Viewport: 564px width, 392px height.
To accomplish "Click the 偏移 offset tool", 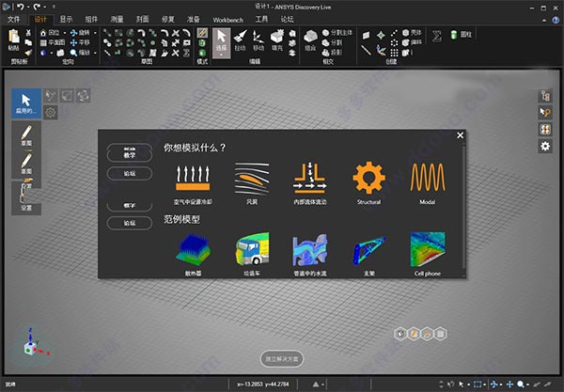I will coord(412,42).
